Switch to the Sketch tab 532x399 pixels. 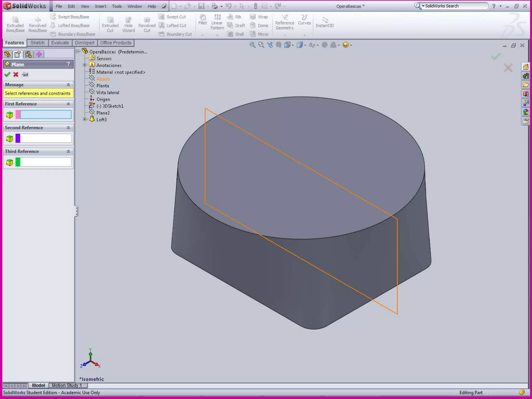pos(37,43)
